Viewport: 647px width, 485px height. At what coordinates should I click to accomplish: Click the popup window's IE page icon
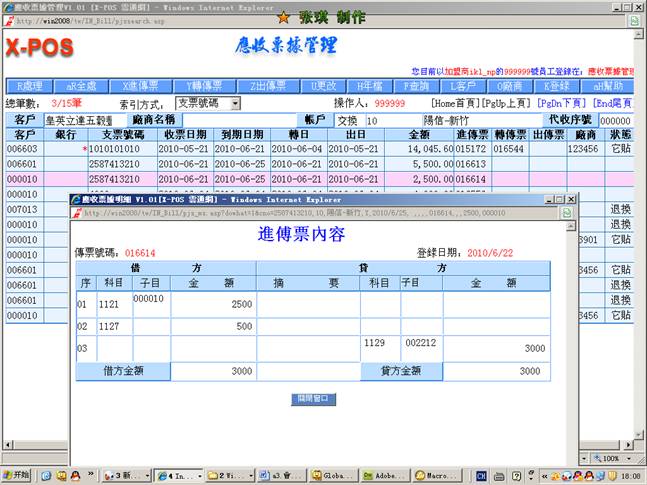point(77,212)
